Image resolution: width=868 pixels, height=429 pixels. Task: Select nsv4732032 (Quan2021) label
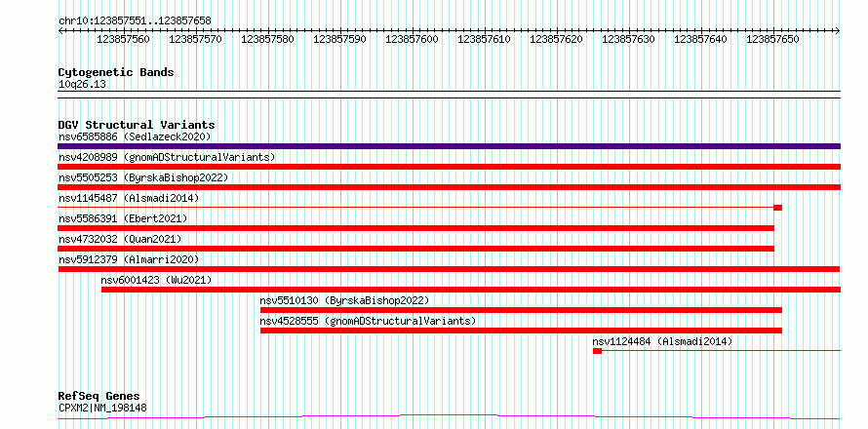coord(120,239)
